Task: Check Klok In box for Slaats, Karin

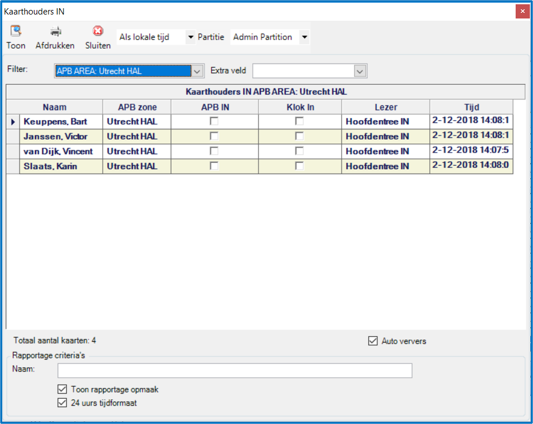Action: click(299, 166)
